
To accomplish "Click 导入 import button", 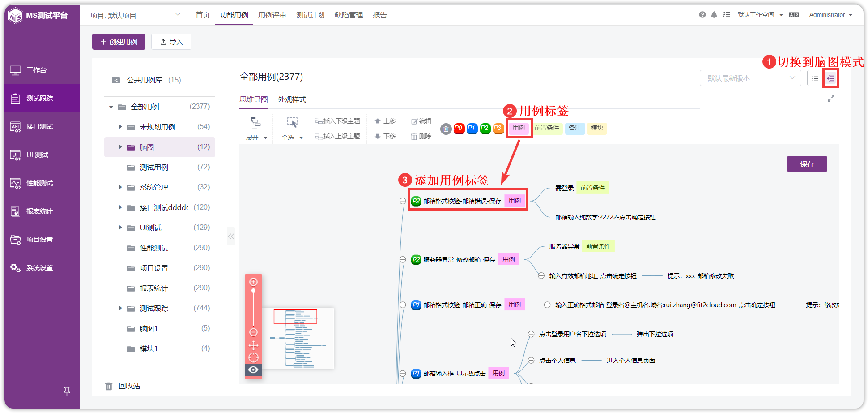I will [171, 42].
